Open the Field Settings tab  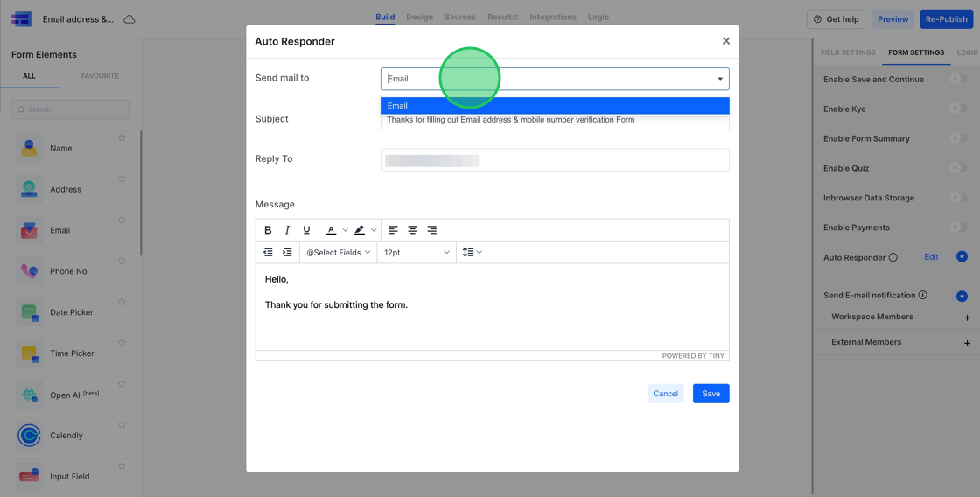coord(847,52)
